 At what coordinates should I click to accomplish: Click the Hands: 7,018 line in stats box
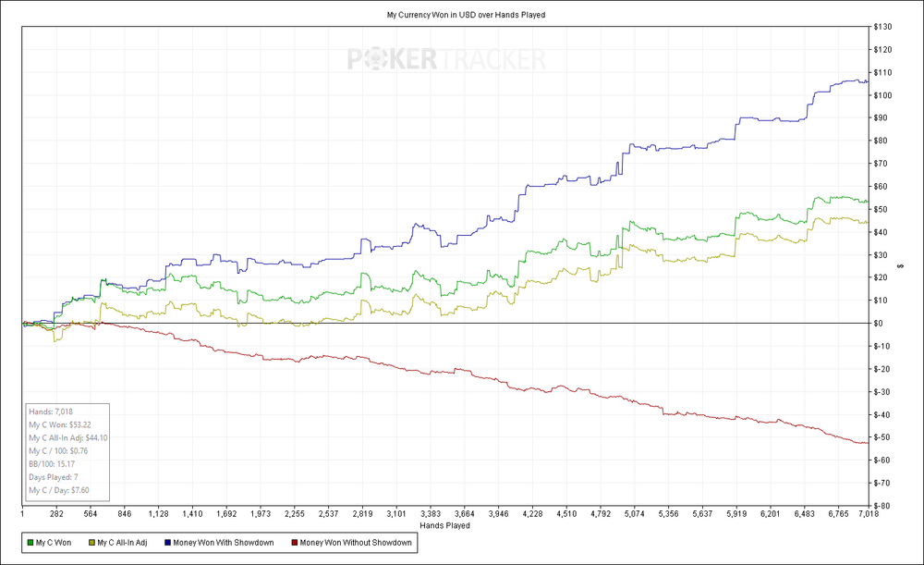point(51,411)
